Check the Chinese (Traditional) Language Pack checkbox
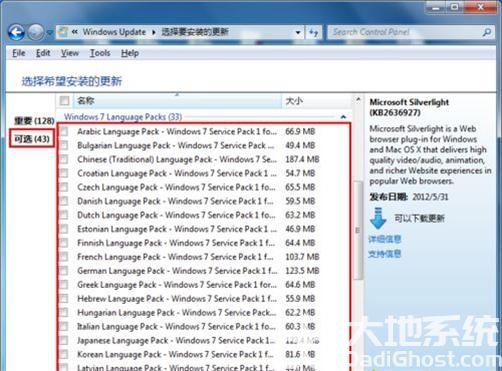Viewport: 502px width, 371px height. coord(64,159)
